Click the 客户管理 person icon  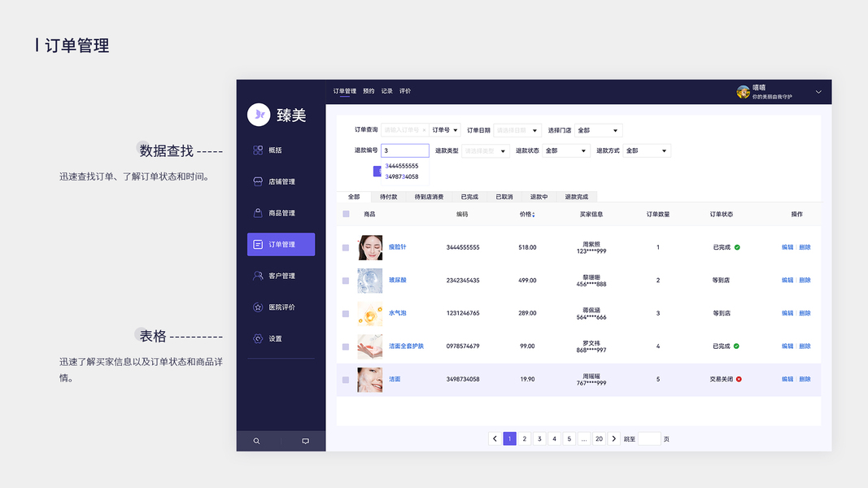[x=258, y=276]
